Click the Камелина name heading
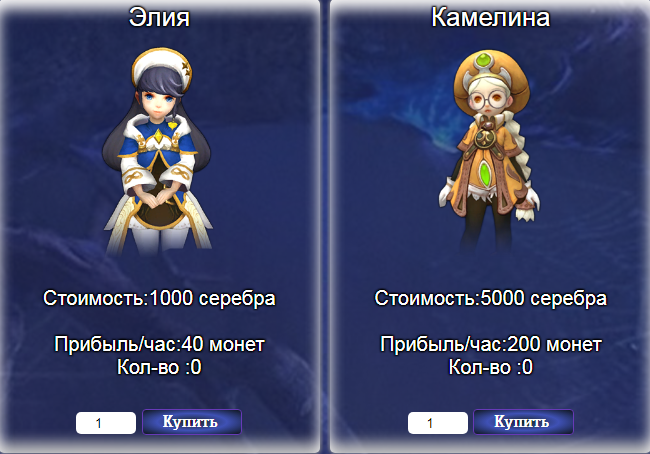The image size is (650, 454). coord(490,17)
